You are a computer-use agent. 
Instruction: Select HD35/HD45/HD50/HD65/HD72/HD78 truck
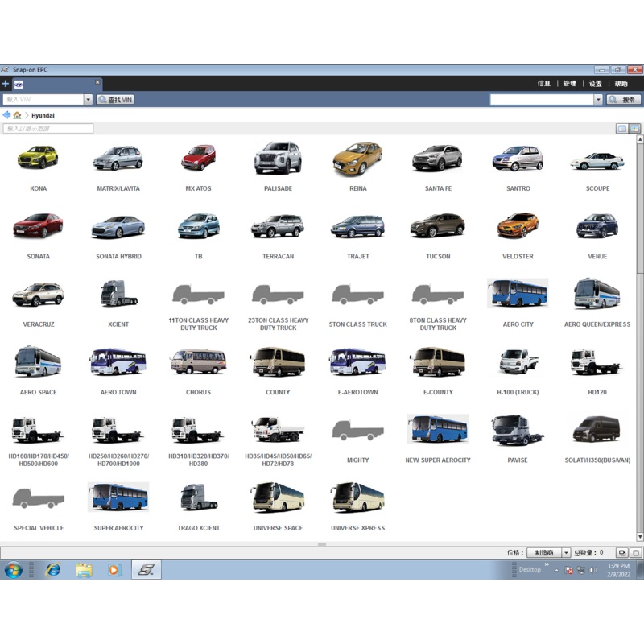pyautogui.click(x=278, y=430)
